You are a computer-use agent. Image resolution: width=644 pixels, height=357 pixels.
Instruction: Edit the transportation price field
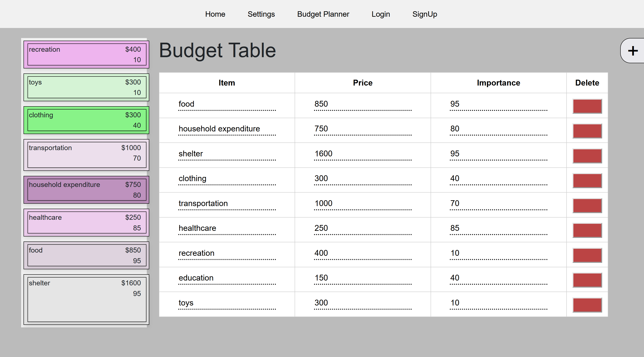tap(362, 203)
